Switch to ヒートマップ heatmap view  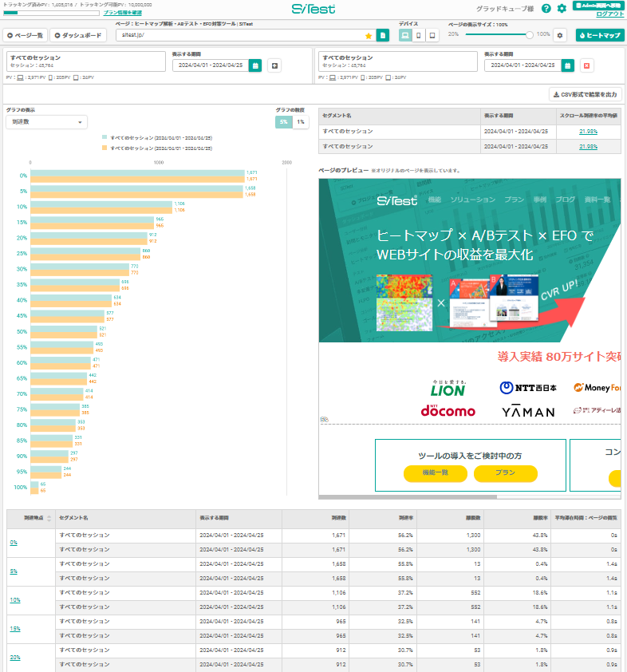pyautogui.click(x=600, y=35)
